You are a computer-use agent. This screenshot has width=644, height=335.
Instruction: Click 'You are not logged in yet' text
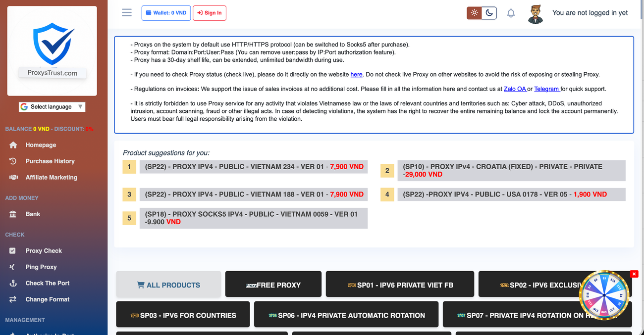pyautogui.click(x=590, y=13)
